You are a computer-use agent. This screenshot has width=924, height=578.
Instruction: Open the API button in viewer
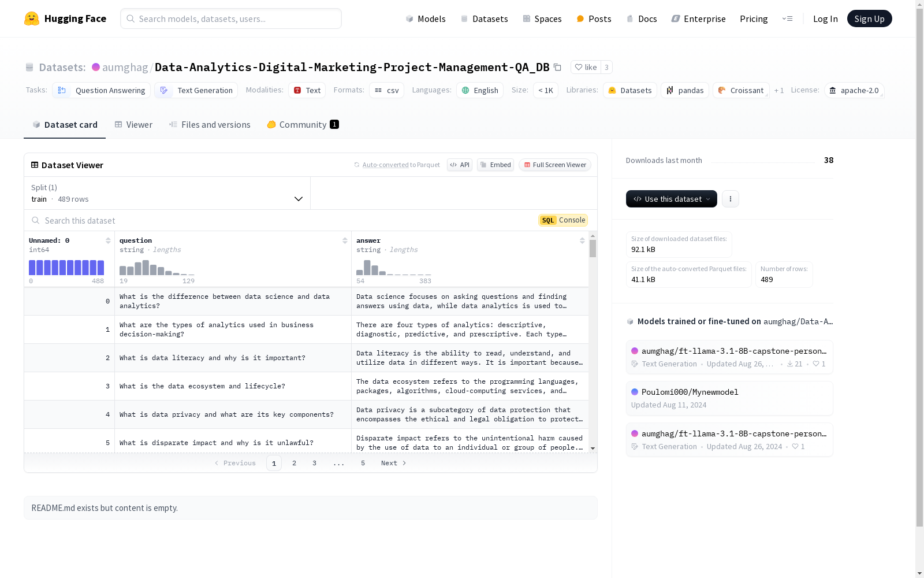(460, 165)
